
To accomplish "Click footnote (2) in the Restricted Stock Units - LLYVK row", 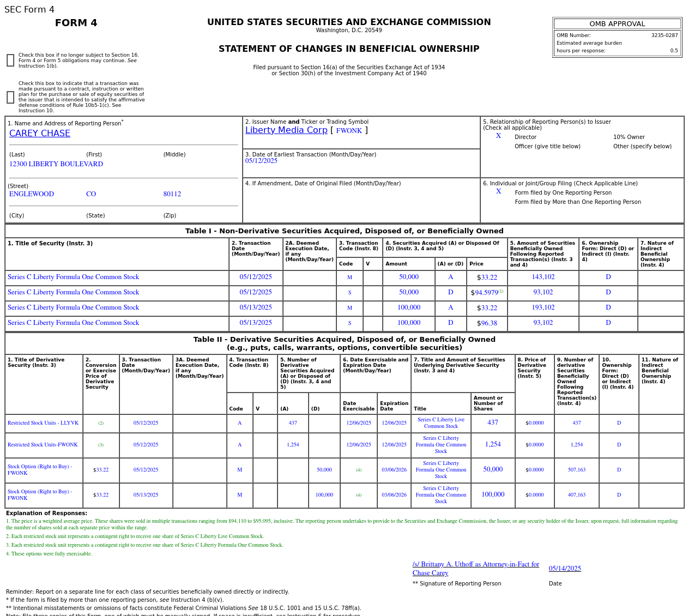I will (x=101, y=423).
